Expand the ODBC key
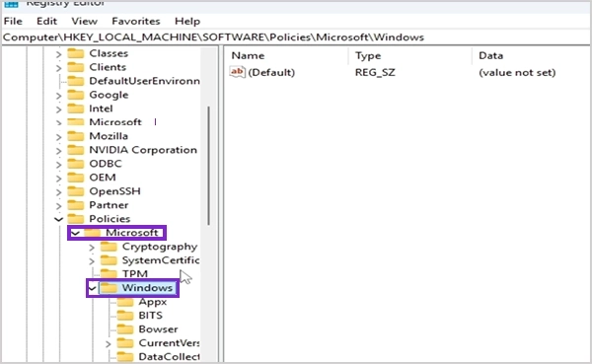This screenshot has width=592, height=364. (58, 165)
